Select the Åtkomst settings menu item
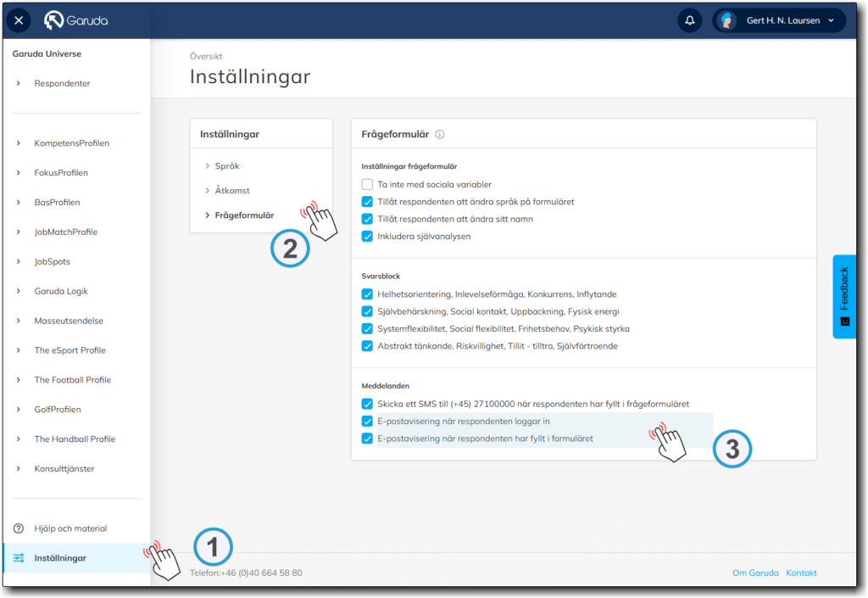The width and height of the screenshot is (868, 598). 231,191
